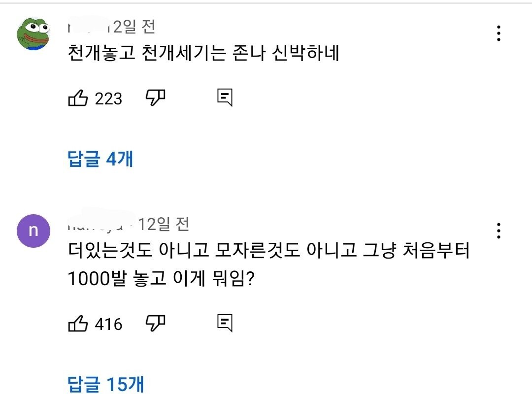Open the purple "n" avatar's profile

(x=33, y=230)
